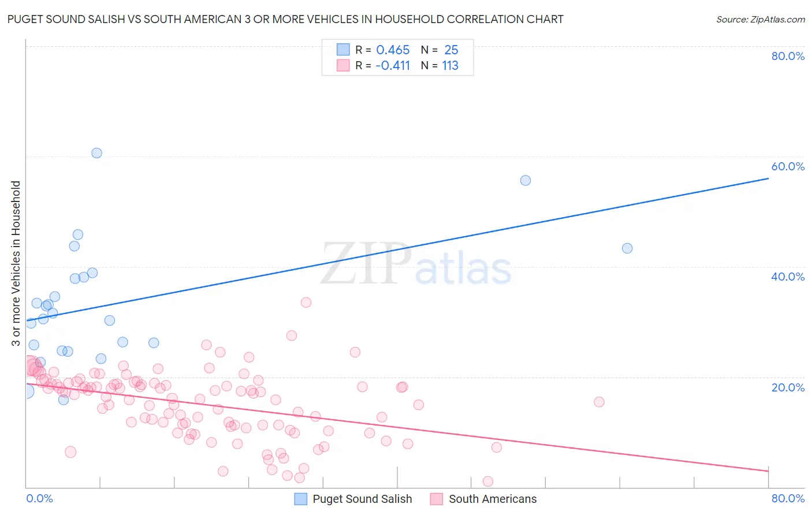Screen dimensions: 812x515
Task: Click the blue point near 43% on right
Action: point(627,248)
